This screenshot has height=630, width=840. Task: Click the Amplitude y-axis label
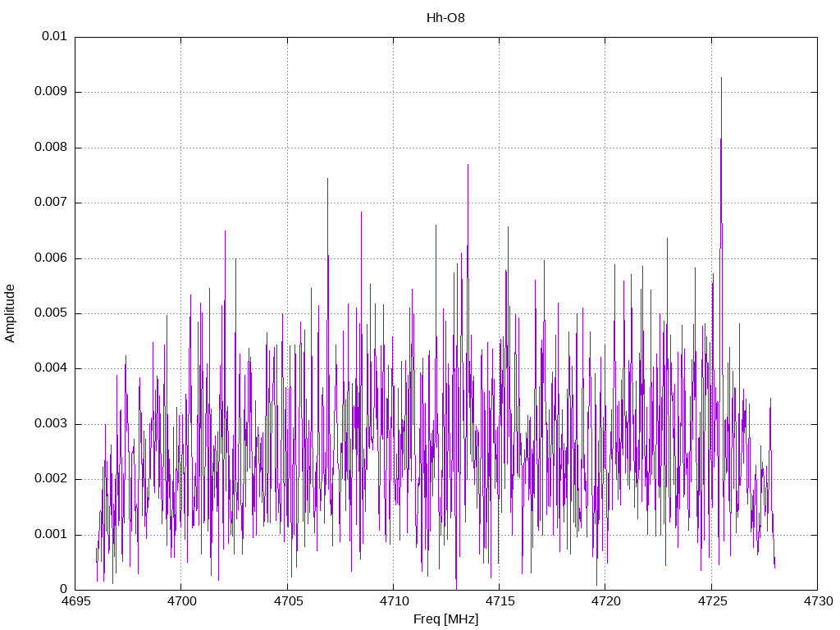click(10, 313)
